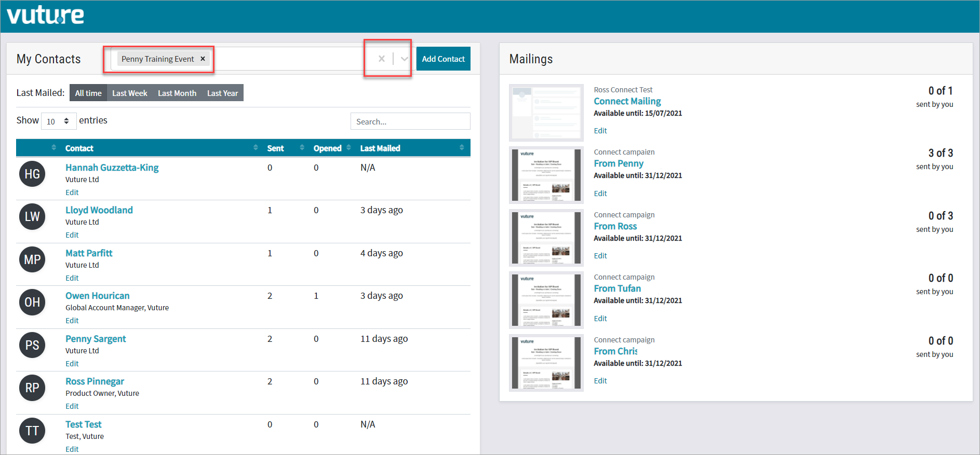Open Matt Parfitt contact
Image resolution: width=980 pixels, height=455 pixels.
tap(89, 253)
